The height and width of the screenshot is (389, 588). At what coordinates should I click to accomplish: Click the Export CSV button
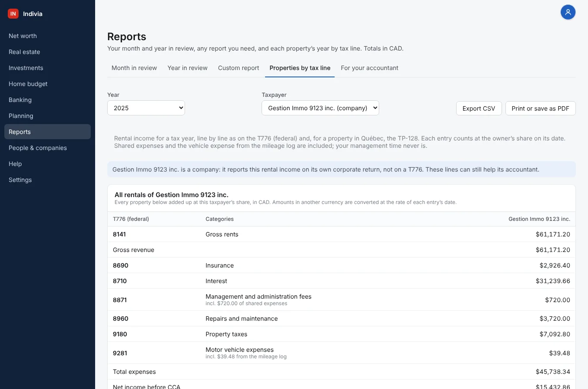479,108
